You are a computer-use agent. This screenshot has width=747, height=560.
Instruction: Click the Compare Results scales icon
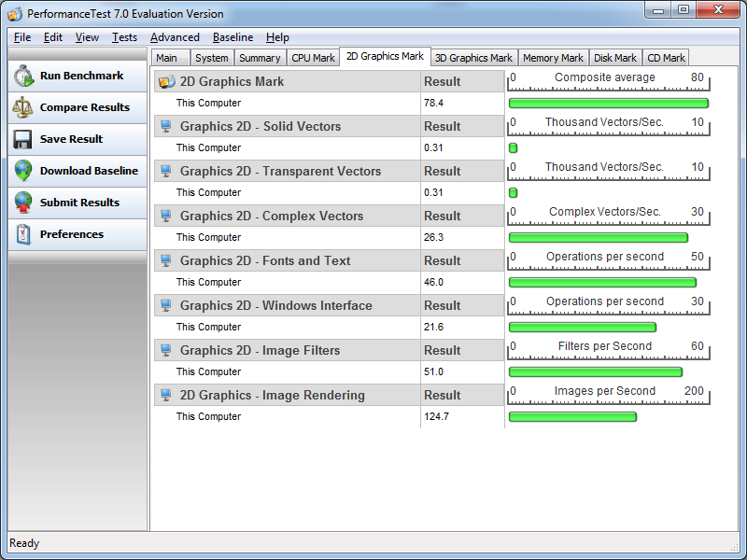tap(22, 107)
